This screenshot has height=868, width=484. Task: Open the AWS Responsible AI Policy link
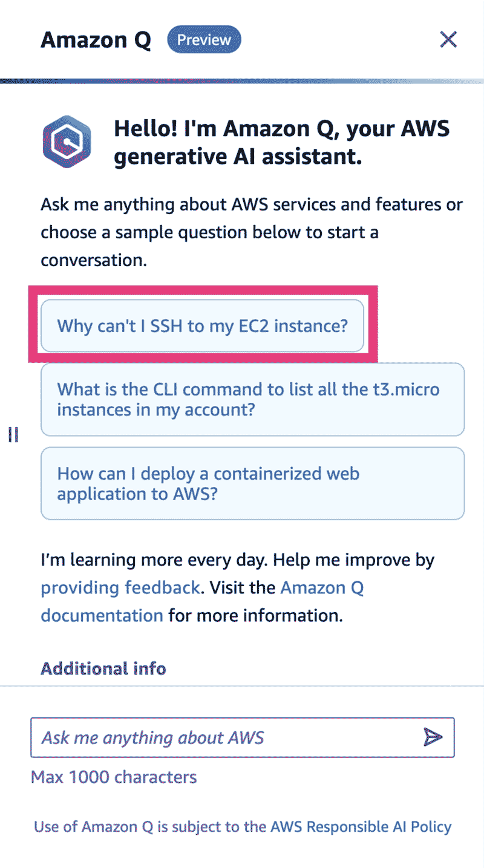(x=361, y=826)
